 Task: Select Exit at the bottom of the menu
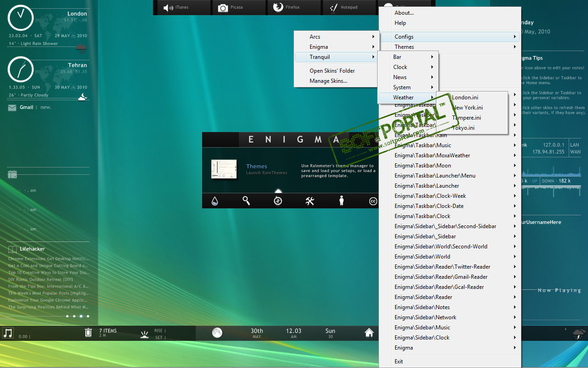[x=399, y=362]
